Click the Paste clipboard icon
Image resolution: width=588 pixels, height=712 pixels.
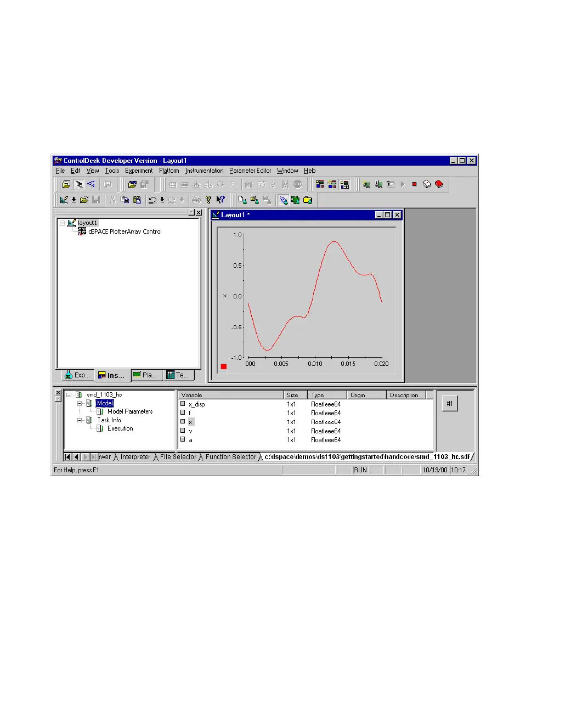[x=137, y=200]
